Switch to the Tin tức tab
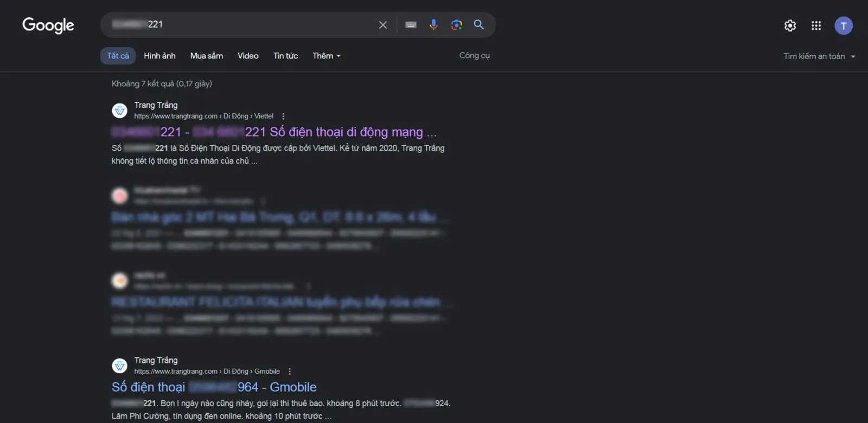Screen dimensions: 868x423 (x=285, y=56)
